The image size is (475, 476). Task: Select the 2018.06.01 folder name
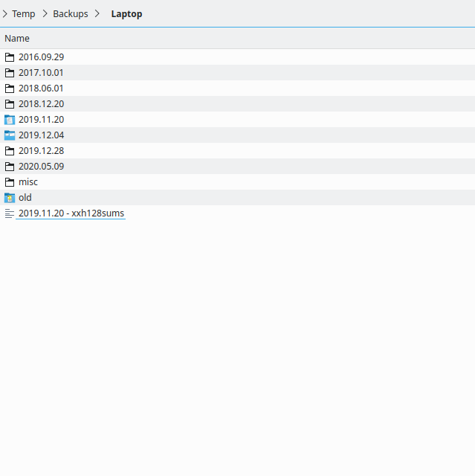(41, 89)
